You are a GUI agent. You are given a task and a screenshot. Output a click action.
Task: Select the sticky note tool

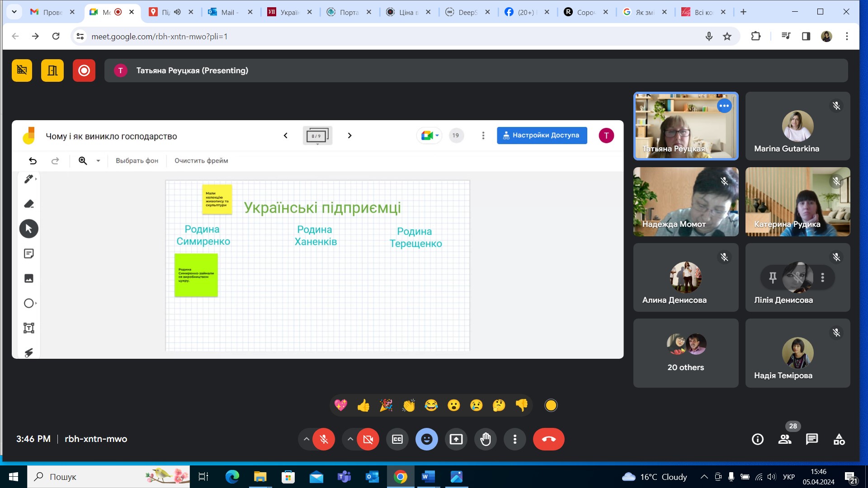coord(29,253)
